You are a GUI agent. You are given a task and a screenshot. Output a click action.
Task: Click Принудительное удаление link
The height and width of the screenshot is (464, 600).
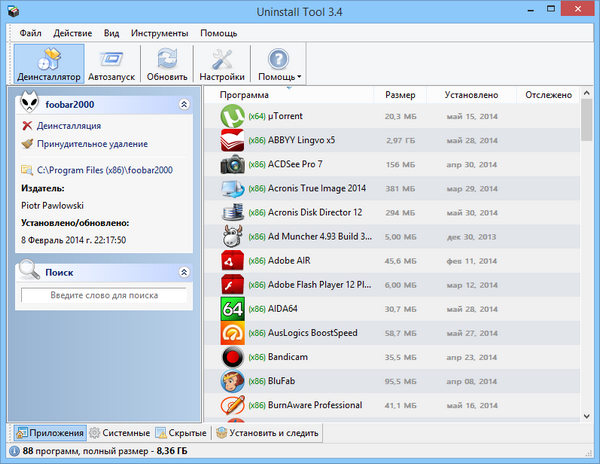click(91, 144)
